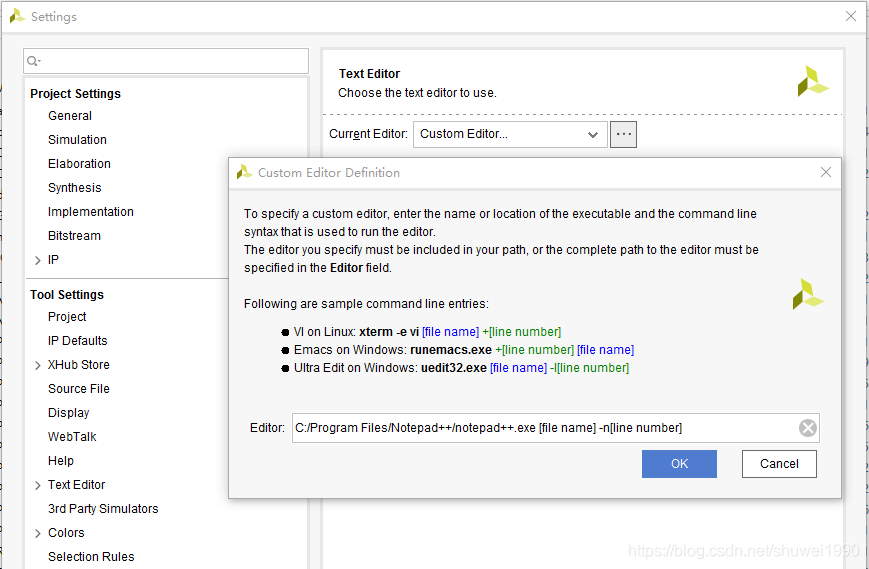Select Implementation settings
Image resolution: width=869 pixels, height=569 pixels.
point(90,212)
